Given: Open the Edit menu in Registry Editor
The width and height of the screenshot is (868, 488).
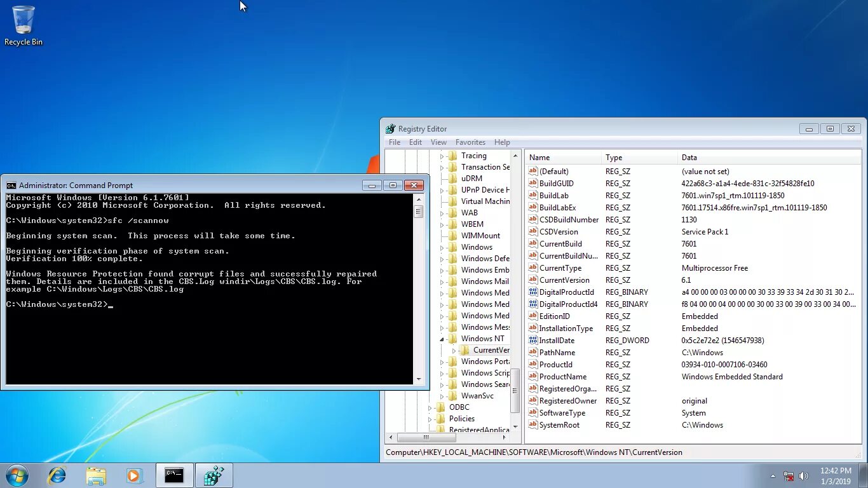Looking at the screenshot, I should [416, 142].
